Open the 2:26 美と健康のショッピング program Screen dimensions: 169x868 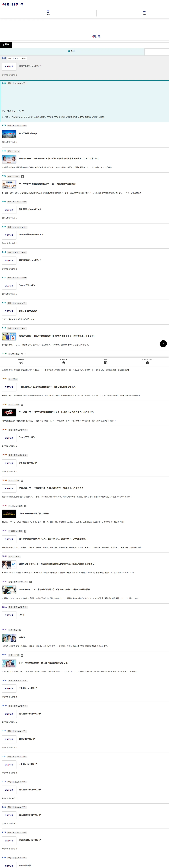(84, 790)
